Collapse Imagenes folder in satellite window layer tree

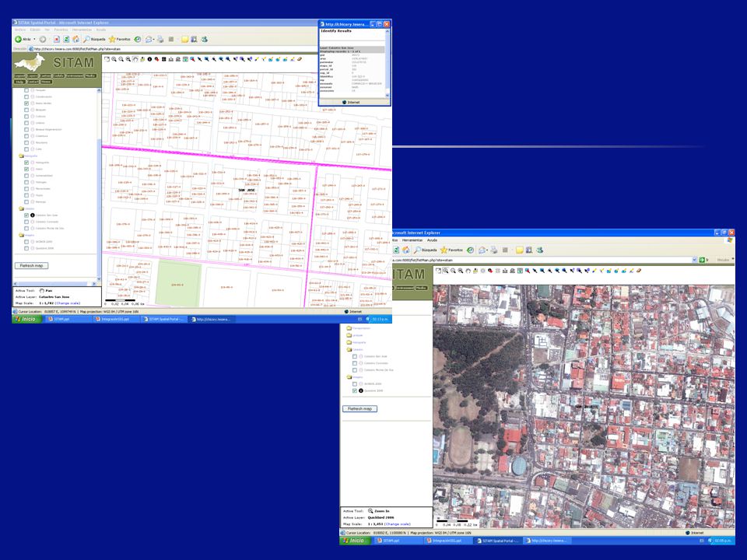pyautogui.click(x=349, y=377)
